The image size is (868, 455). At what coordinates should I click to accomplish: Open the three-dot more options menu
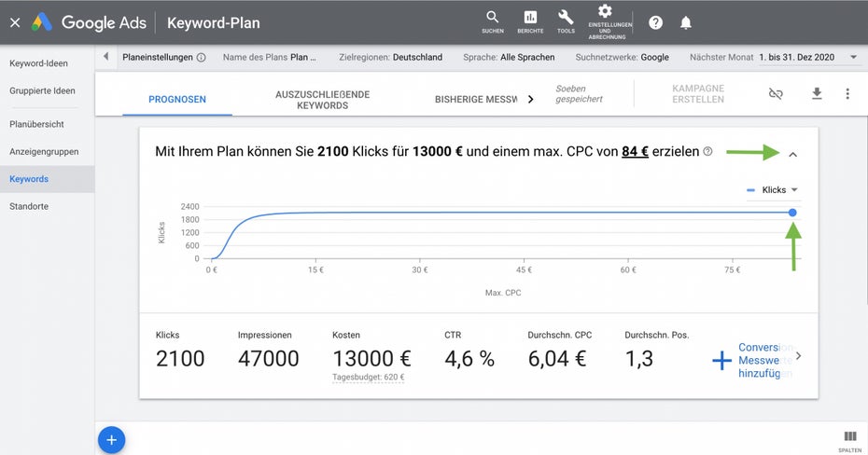point(847,94)
